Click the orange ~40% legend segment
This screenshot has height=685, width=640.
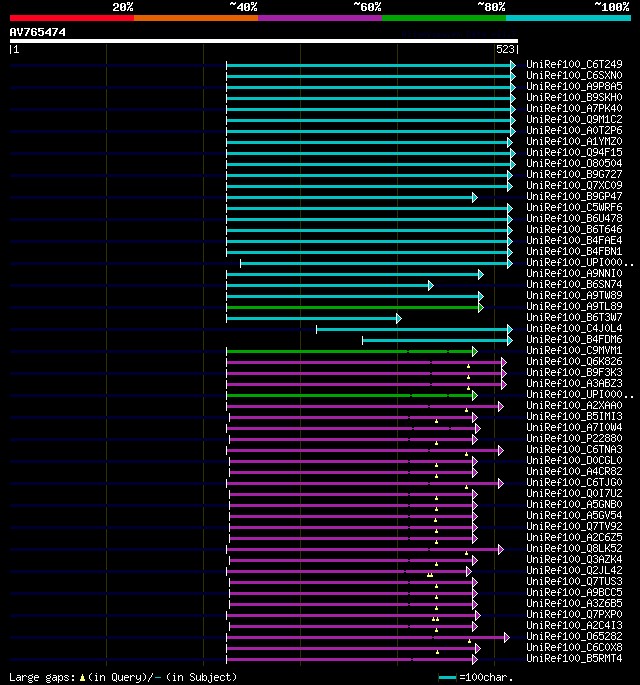[196, 18]
